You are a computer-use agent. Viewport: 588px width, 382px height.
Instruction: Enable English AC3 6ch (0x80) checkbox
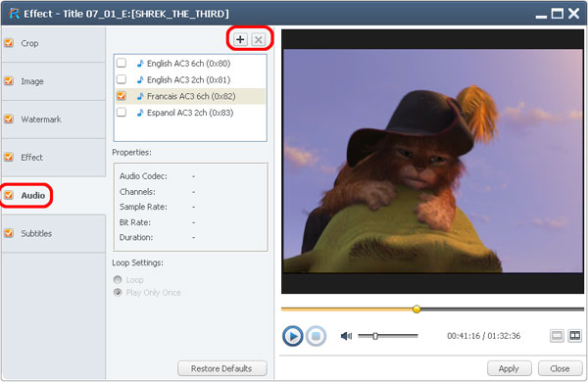coord(122,63)
